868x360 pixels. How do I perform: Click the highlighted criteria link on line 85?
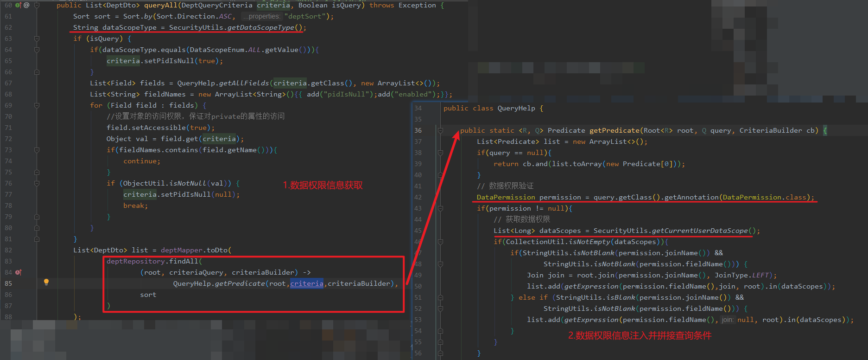[x=307, y=283]
